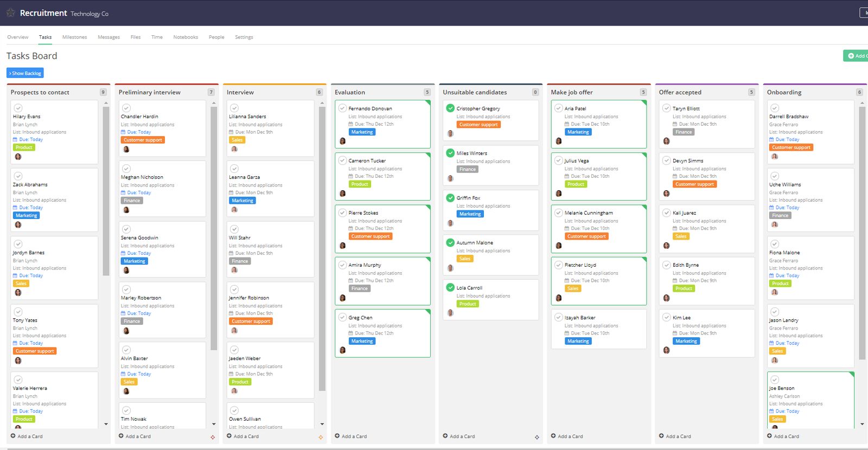Open the Milestones tab
The width and height of the screenshot is (868, 450).
click(74, 37)
